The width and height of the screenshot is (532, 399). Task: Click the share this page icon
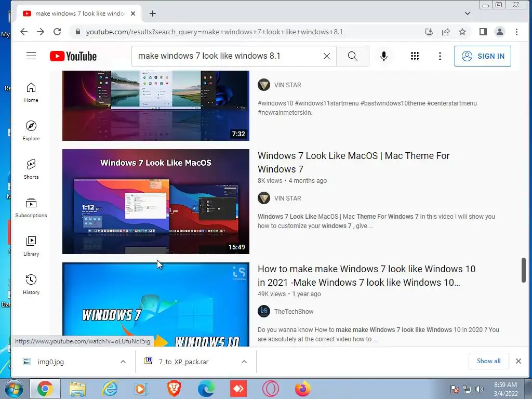445,32
